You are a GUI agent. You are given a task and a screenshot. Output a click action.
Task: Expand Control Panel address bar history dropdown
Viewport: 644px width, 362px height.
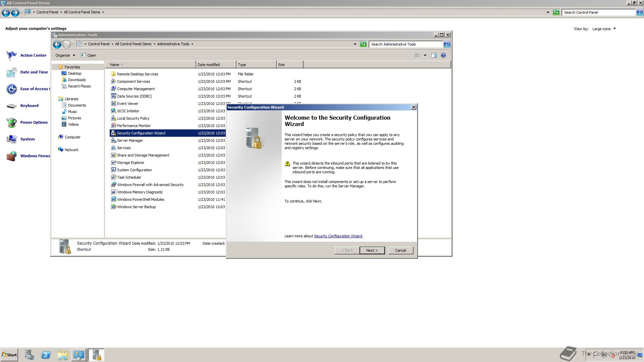pos(548,12)
